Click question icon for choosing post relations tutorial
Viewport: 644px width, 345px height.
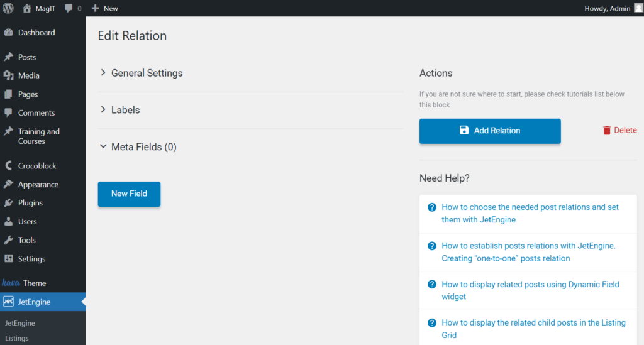431,207
